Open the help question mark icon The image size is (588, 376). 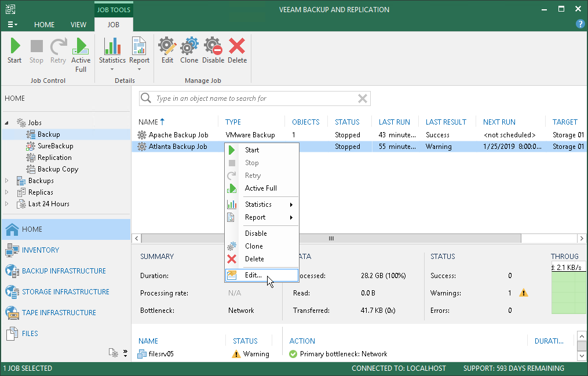[x=580, y=24]
